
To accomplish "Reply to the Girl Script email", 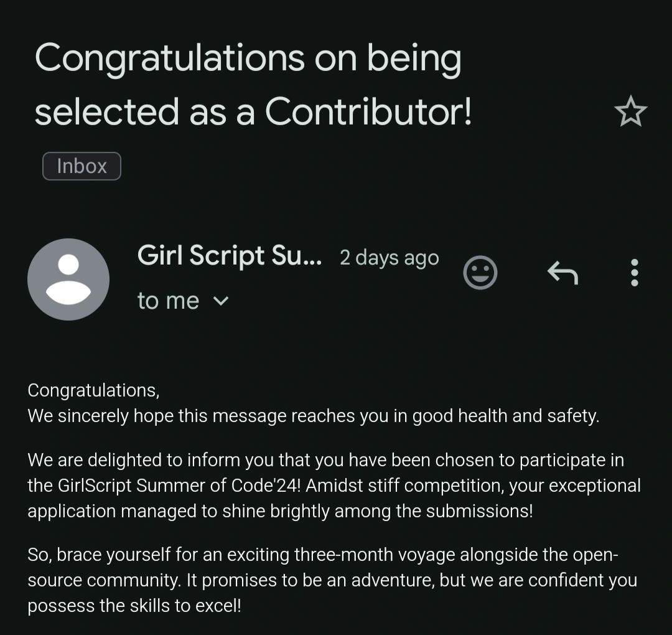I will [x=562, y=273].
